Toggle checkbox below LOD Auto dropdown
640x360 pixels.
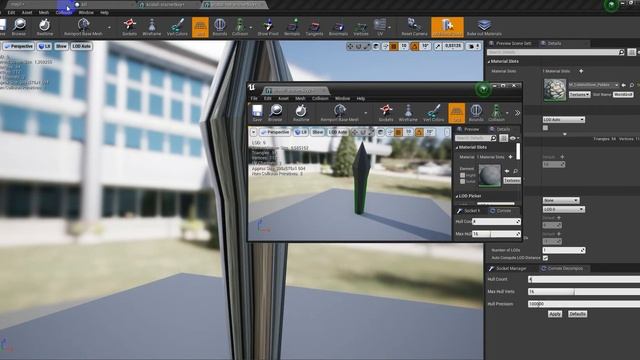545,128
